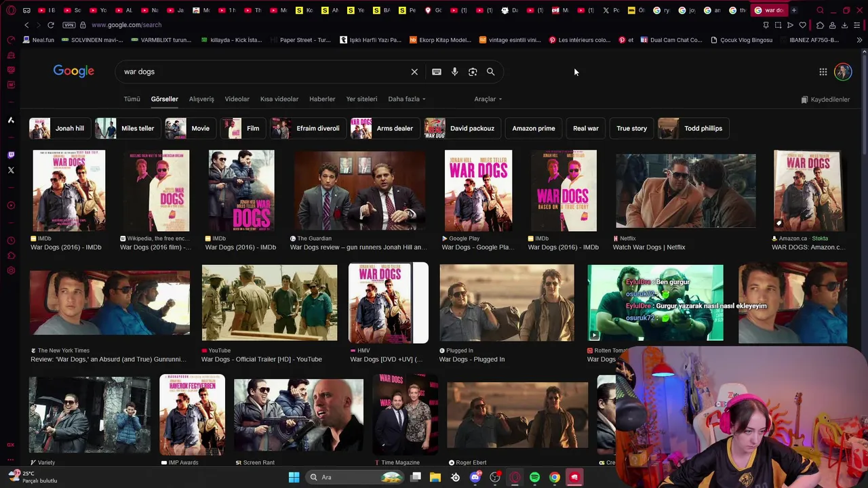Open Neal.fun bookmark

click(x=38, y=40)
